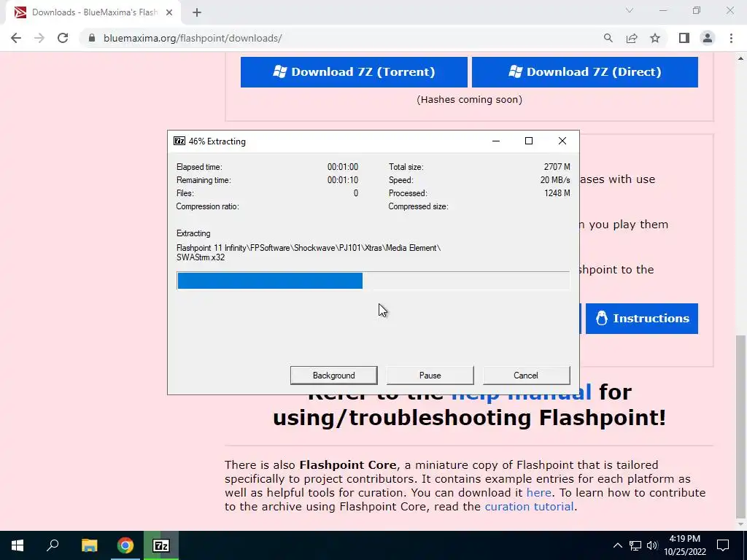The width and height of the screenshot is (747, 560).
Task: Open the curation tutorial link
Action: coord(529,506)
